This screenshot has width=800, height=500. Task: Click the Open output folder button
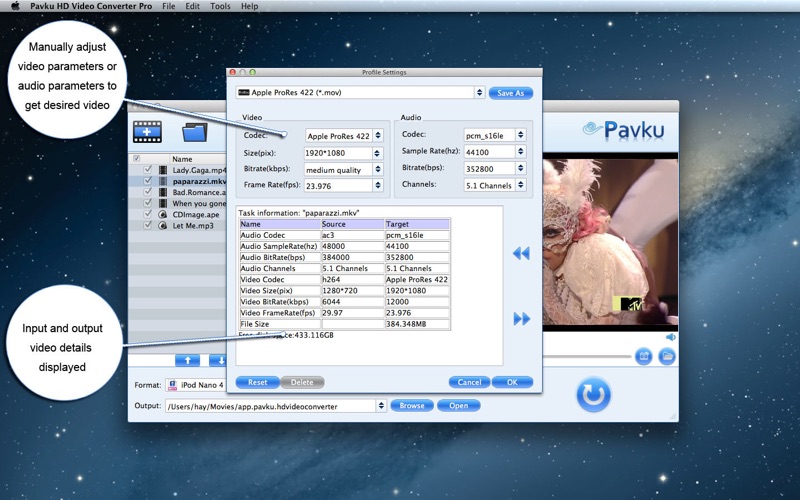click(x=458, y=406)
